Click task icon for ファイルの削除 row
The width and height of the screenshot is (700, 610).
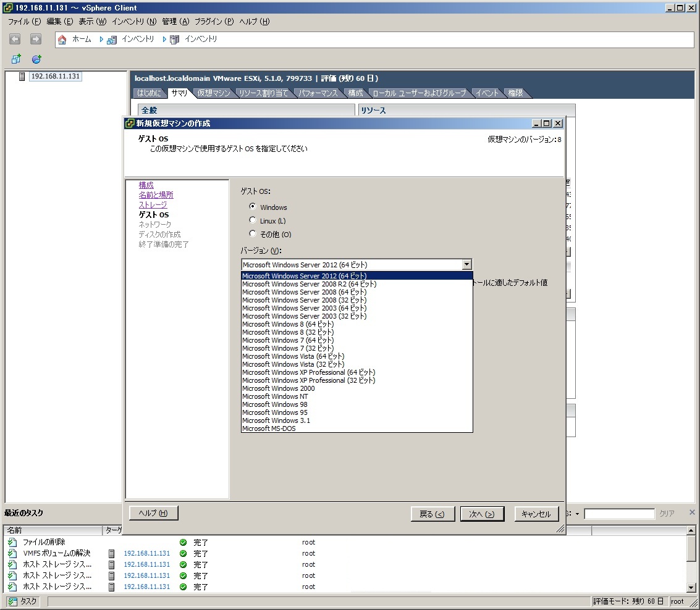coord(12,542)
